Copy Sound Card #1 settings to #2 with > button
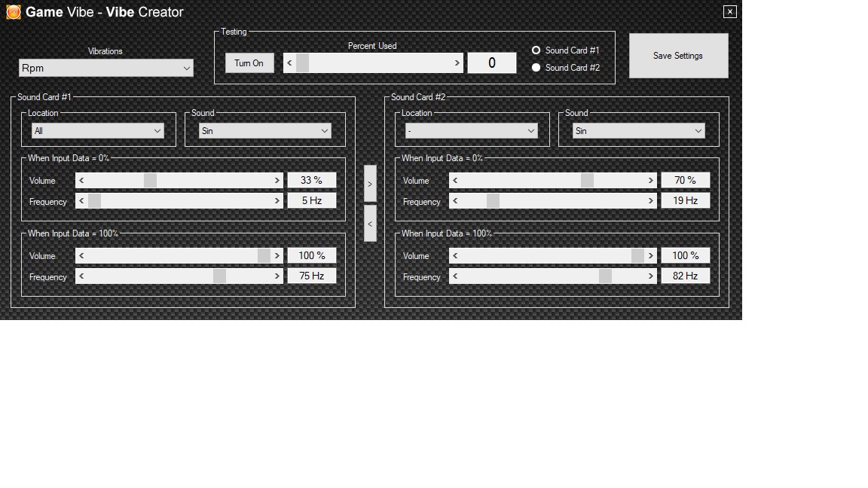 371,184
